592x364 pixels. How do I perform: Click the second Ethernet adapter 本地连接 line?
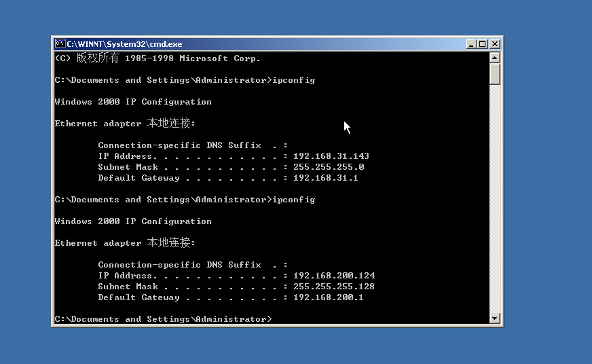pos(125,243)
